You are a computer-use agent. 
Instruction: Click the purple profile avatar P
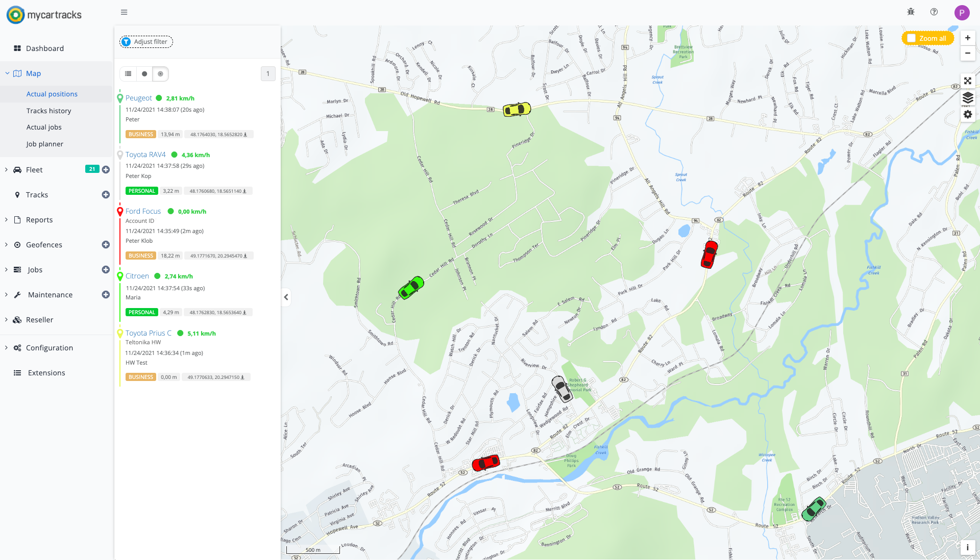[x=962, y=12]
